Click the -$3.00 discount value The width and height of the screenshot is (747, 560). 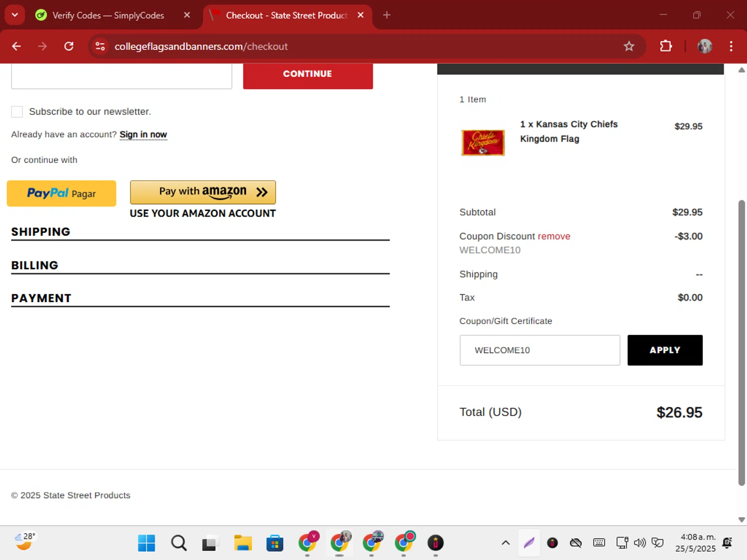pos(688,236)
